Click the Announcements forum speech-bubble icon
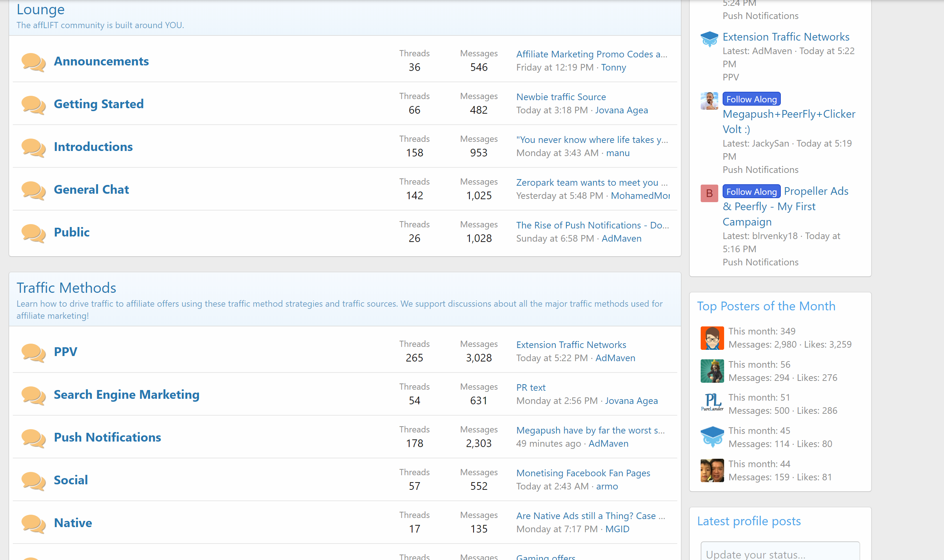The width and height of the screenshot is (944, 560). tap(33, 62)
